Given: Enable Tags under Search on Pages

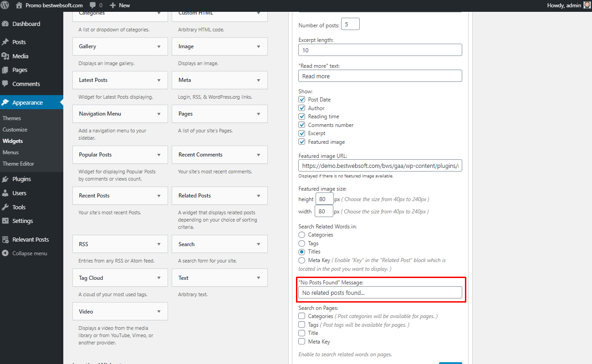Looking at the screenshot, I should pyautogui.click(x=302, y=324).
